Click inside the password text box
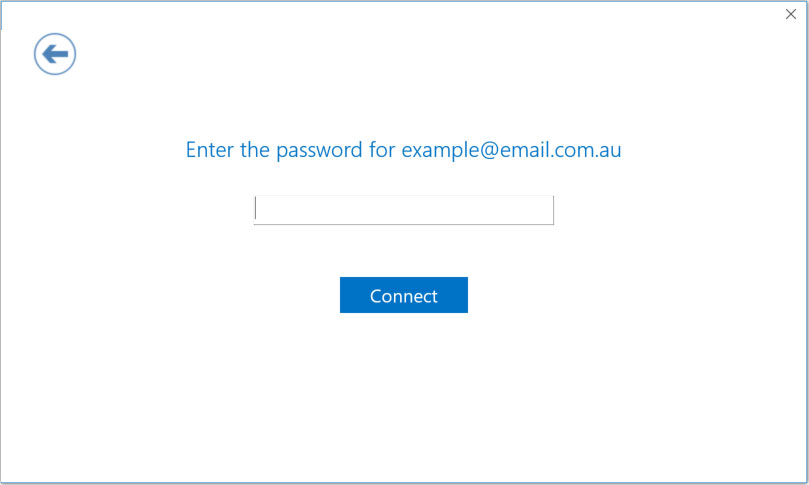 tap(404, 210)
